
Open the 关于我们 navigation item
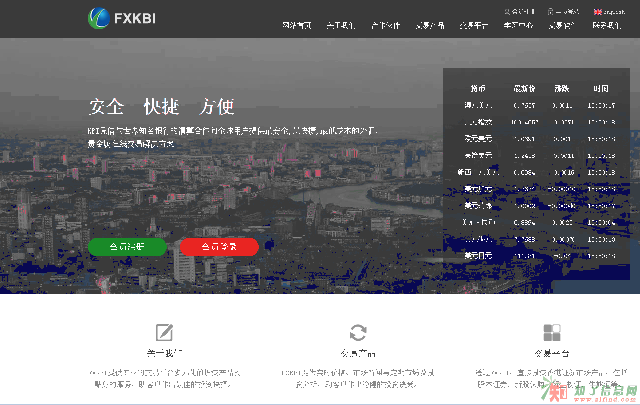pos(340,27)
